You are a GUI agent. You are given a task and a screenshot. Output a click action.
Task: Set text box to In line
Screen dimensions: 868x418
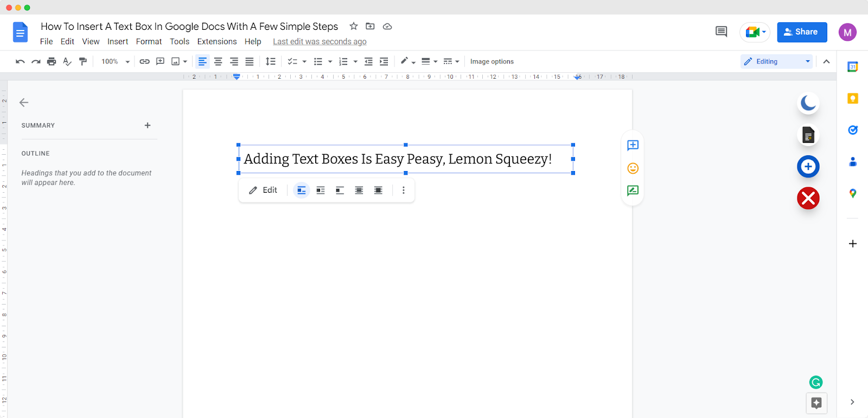click(x=302, y=191)
